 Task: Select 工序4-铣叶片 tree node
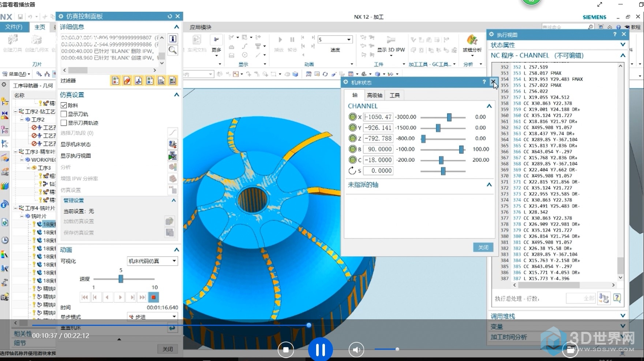coord(40,208)
